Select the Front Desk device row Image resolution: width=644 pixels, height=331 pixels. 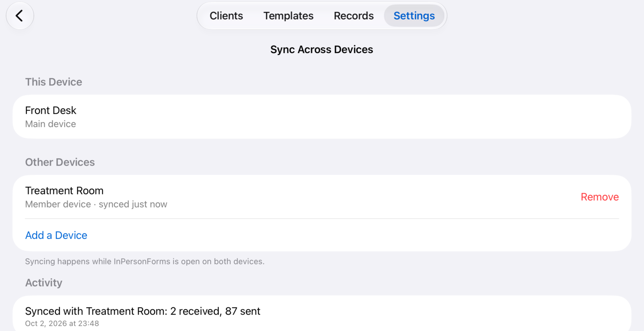(x=322, y=116)
